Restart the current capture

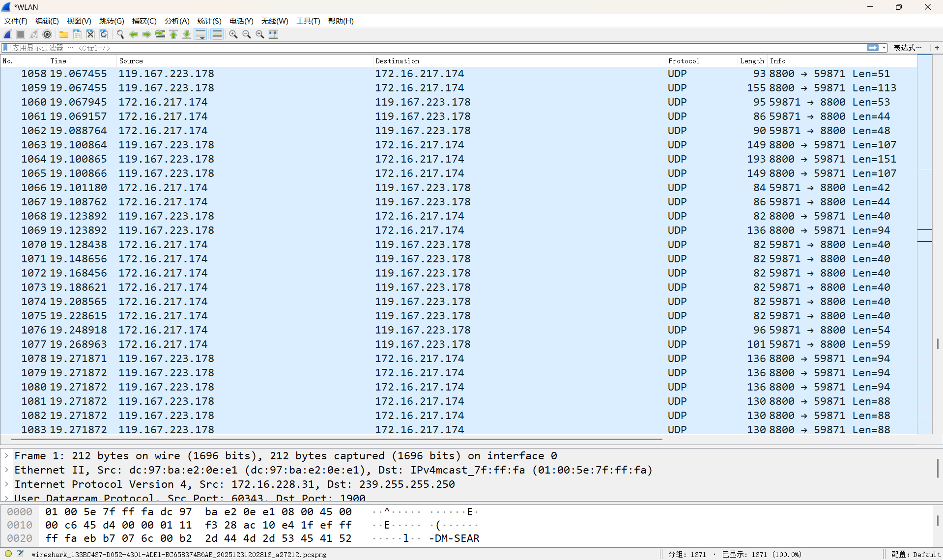click(x=34, y=34)
